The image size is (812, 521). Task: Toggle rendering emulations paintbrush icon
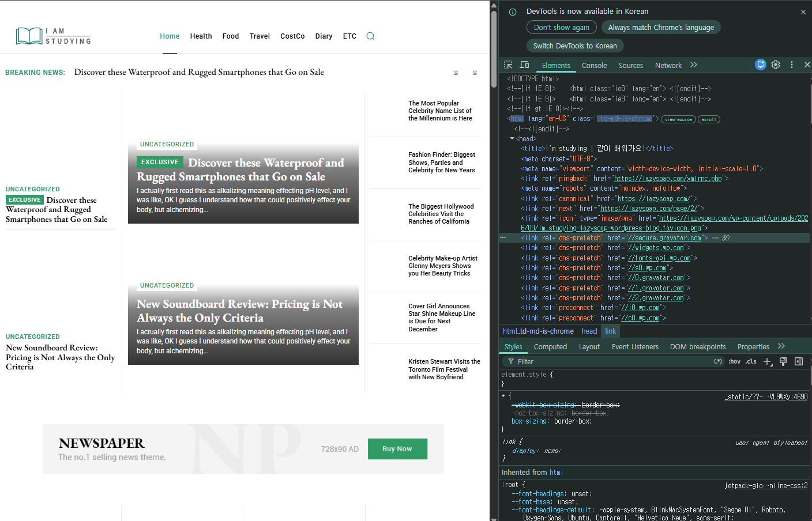[x=783, y=361]
